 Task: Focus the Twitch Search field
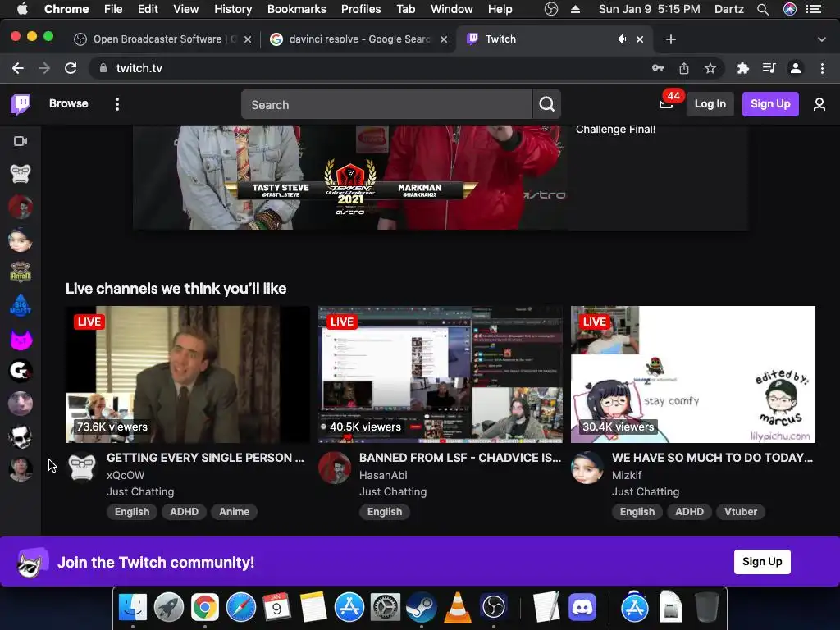[386, 104]
